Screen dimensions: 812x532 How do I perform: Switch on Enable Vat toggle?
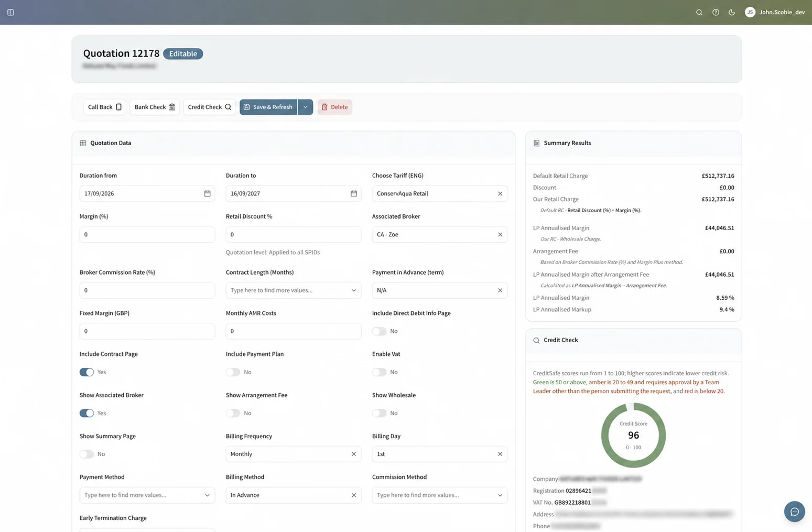click(x=379, y=372)
